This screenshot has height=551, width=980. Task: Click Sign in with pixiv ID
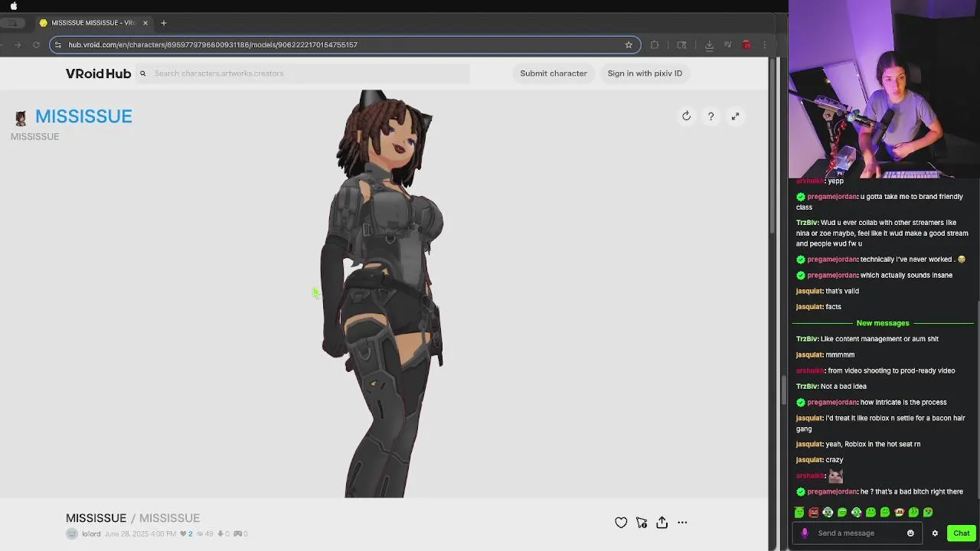coord(645,73)
